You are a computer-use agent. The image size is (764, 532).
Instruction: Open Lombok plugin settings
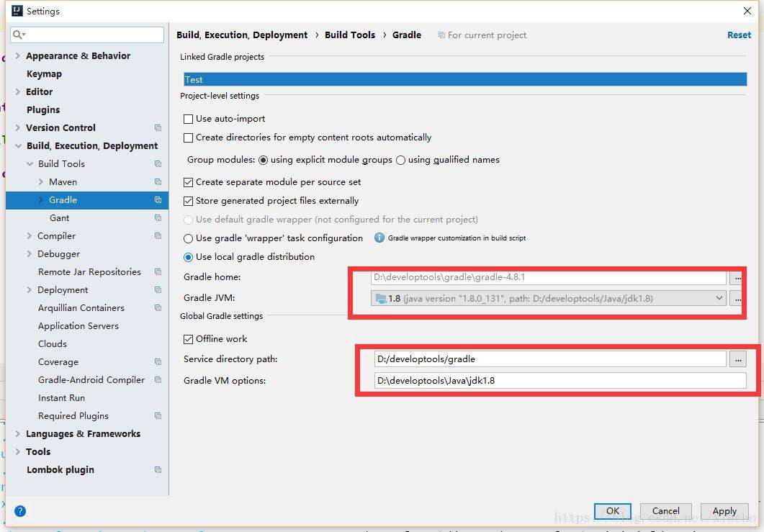(60, 469)
